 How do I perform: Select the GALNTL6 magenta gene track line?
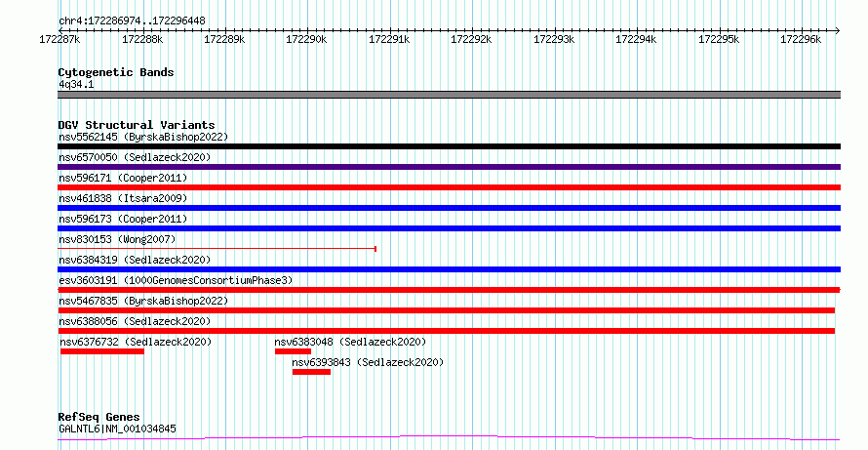449,438
